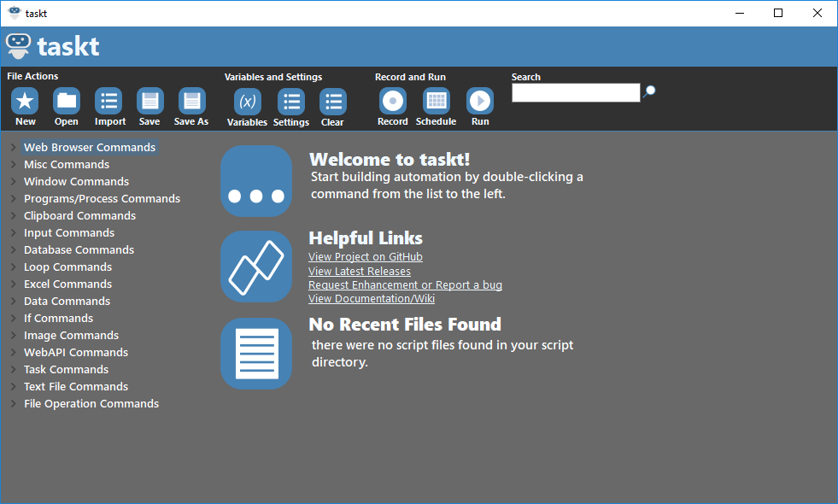The image size is (838, 504).
Task: Click the recent files document tile icon
Action: pyautogui.click(x=256, y=354)
